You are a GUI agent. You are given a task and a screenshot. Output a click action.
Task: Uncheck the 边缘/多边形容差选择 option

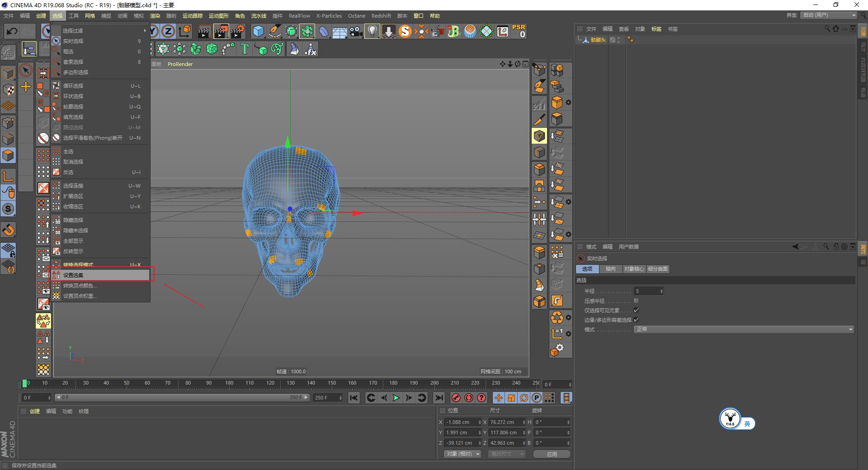click(636, 320)
